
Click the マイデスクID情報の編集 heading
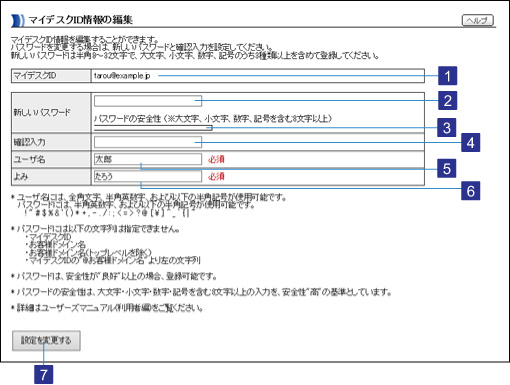[x=80, y=20]
